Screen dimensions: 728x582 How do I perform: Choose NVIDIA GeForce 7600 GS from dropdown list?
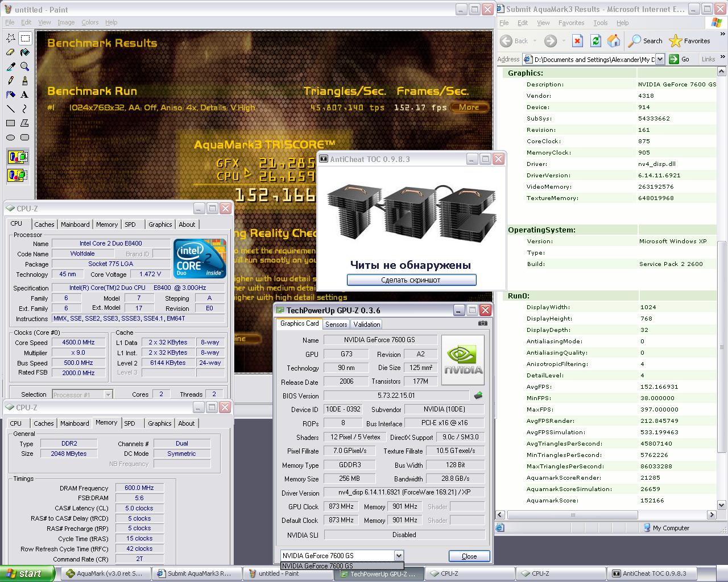(x=342, y=566)
